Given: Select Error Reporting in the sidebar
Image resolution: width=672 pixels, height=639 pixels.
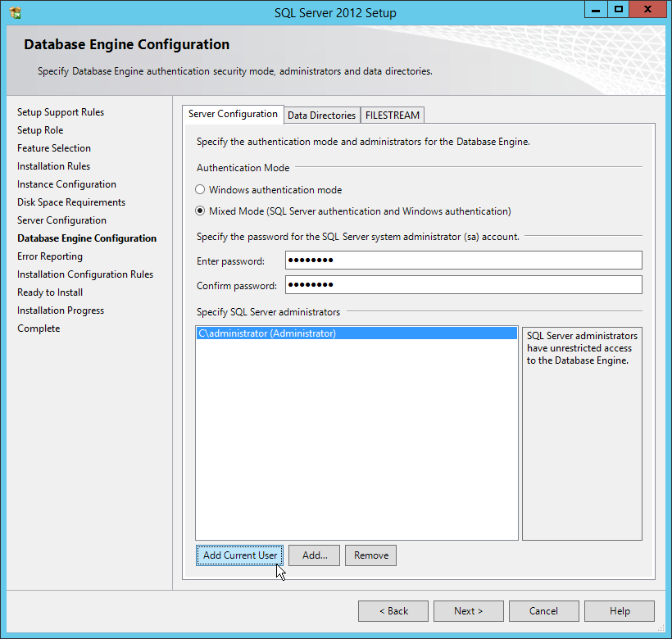Looking at the screenshot, I should point(49,256).
